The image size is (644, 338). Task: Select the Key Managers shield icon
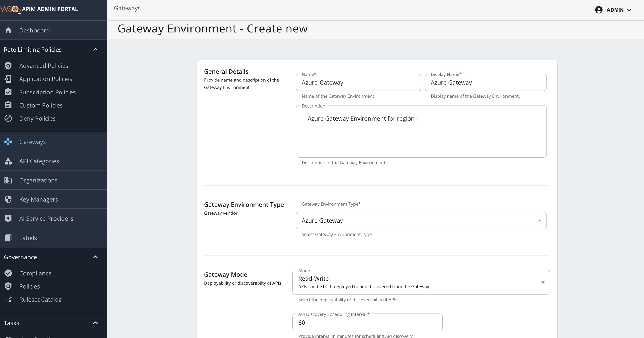point(8,199)
